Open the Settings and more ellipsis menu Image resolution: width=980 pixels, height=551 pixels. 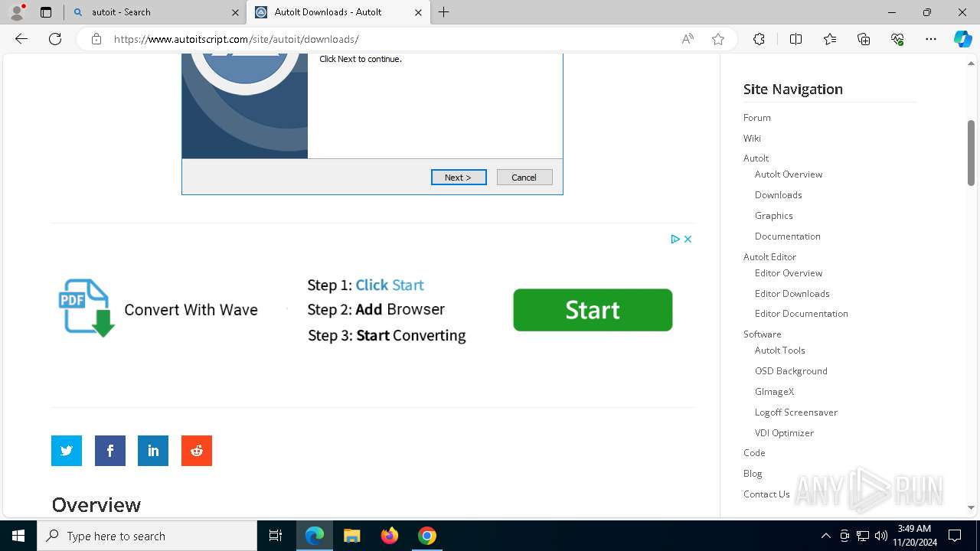(931, 39)
